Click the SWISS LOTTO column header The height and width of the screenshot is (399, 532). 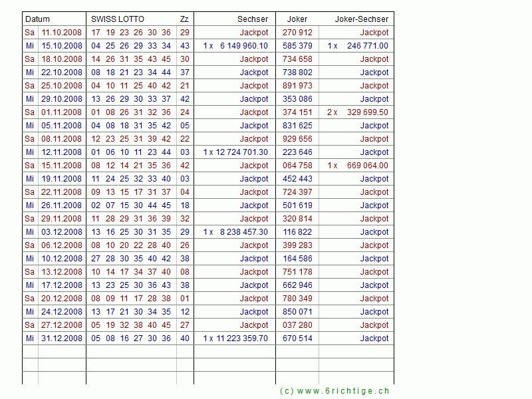118,19
